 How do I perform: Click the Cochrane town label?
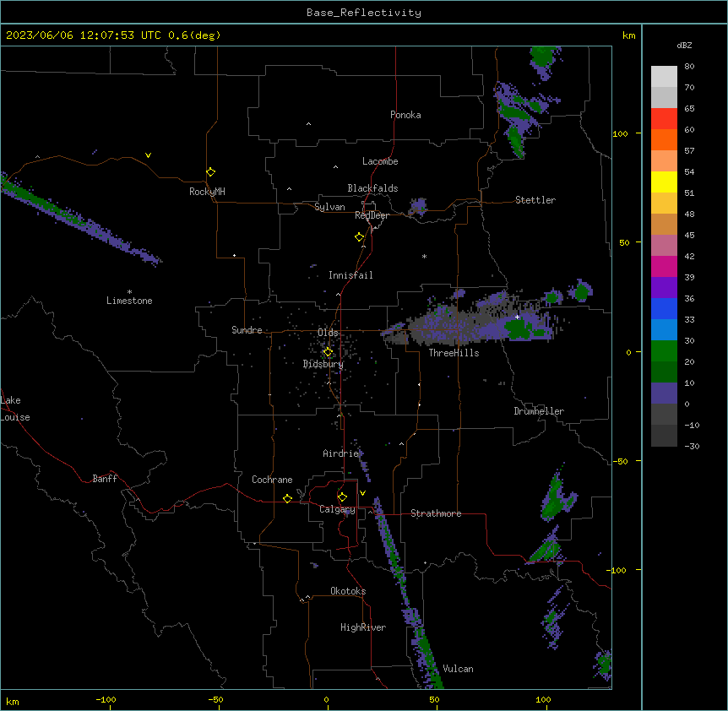(272, 480)
